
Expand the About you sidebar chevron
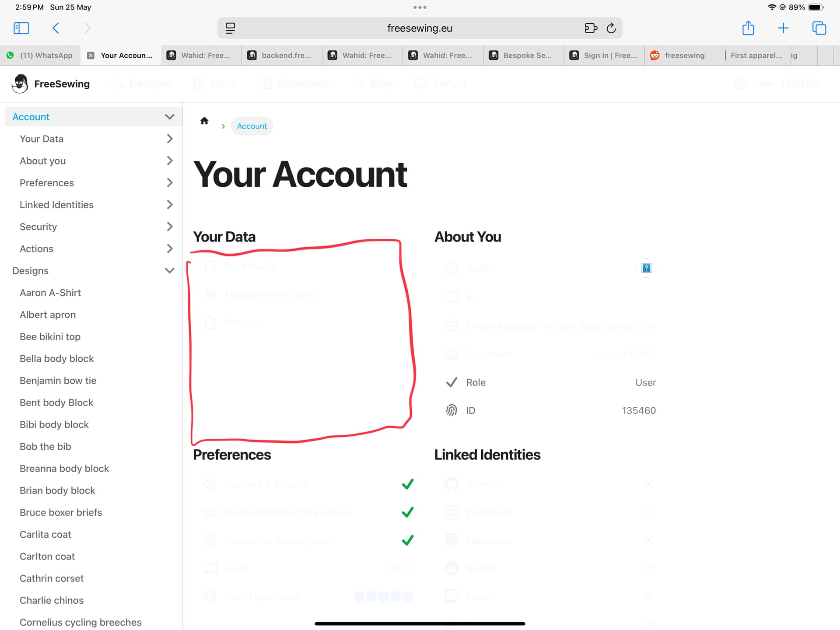click(x=170, y=161)
